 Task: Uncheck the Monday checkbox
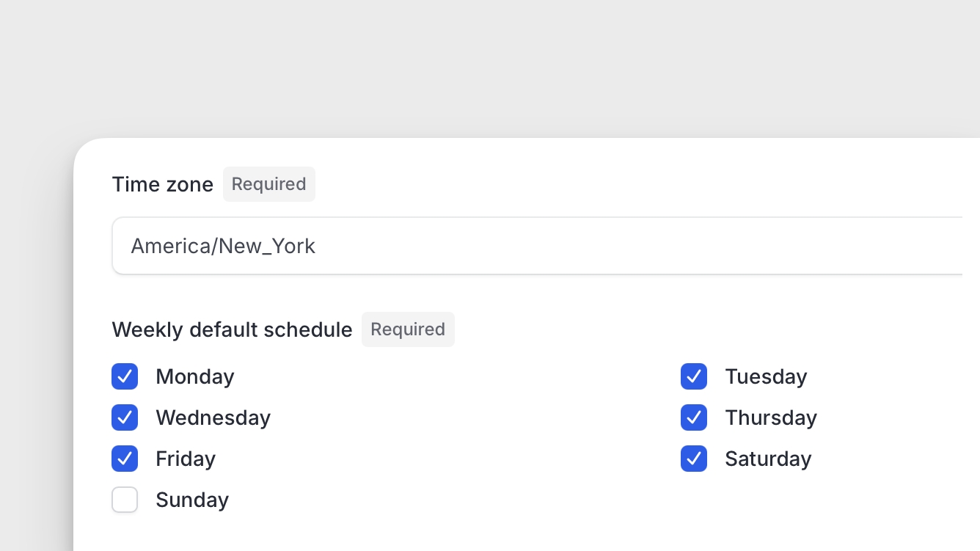[125, 376]
